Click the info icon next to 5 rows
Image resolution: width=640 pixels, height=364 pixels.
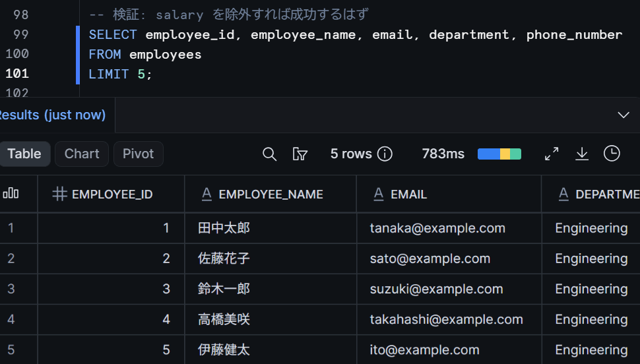[x=385, y=154]
